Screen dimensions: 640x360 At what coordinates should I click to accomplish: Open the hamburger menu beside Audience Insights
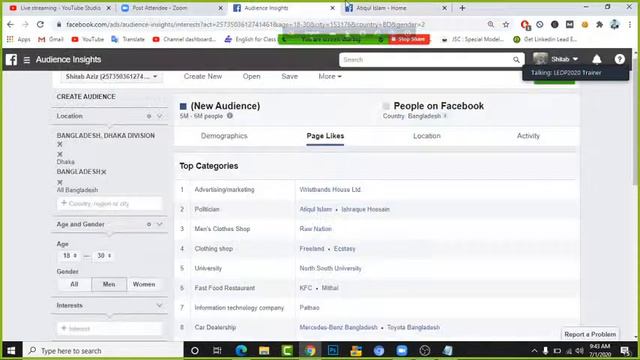(x=27, y=60)
